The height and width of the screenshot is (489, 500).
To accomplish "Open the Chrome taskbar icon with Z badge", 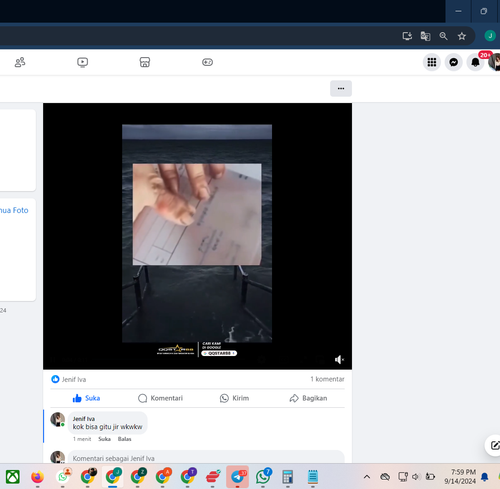I will pyautogui.click(x=138, y=477).
